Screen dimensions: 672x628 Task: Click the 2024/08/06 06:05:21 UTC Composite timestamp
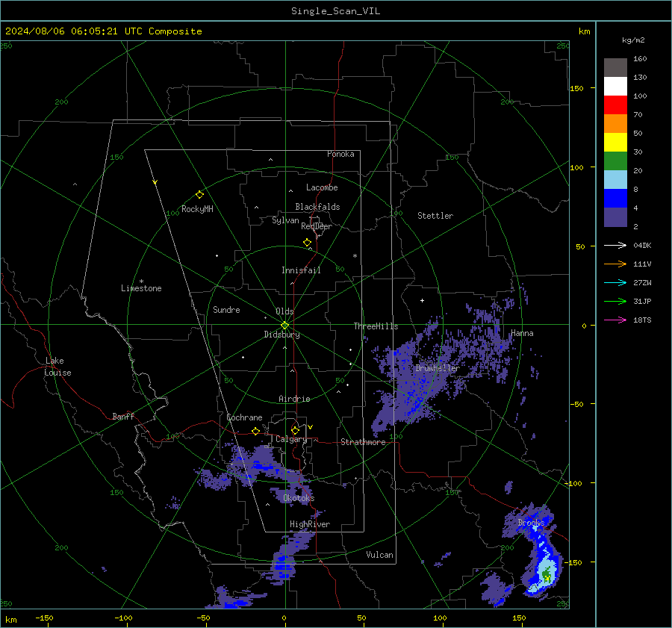103,31
